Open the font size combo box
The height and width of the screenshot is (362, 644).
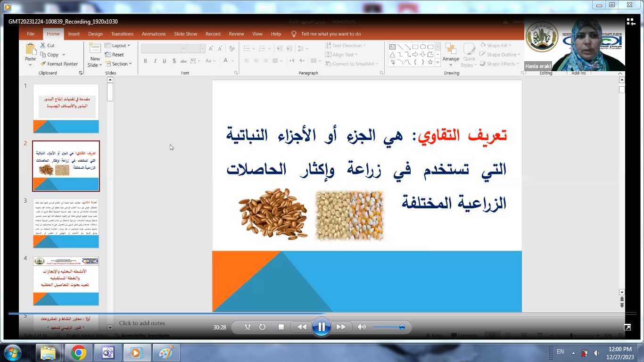point(196,49)
